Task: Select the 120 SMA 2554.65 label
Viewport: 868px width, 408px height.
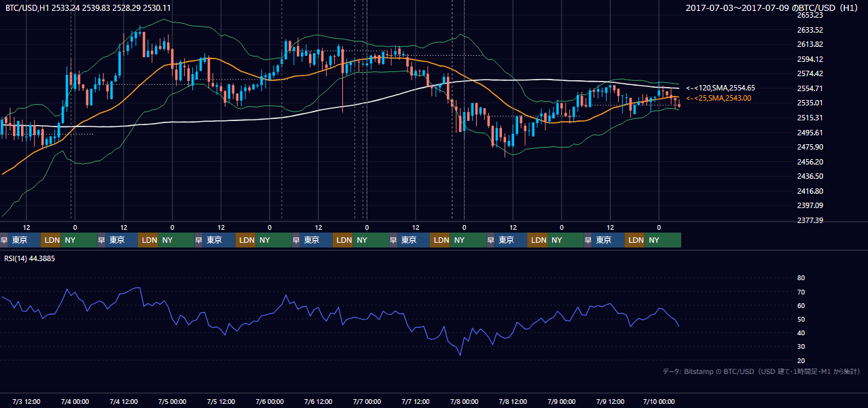Action: tap(721, 88)
